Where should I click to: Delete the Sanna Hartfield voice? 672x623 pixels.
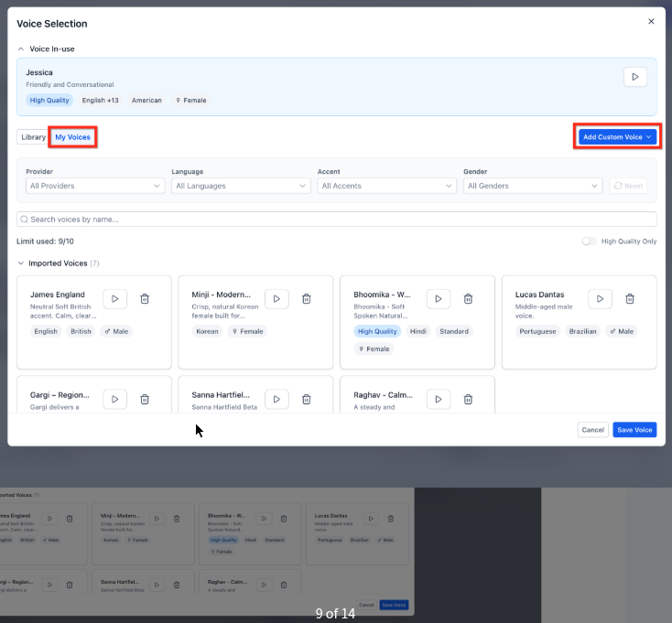click(307, 399)
